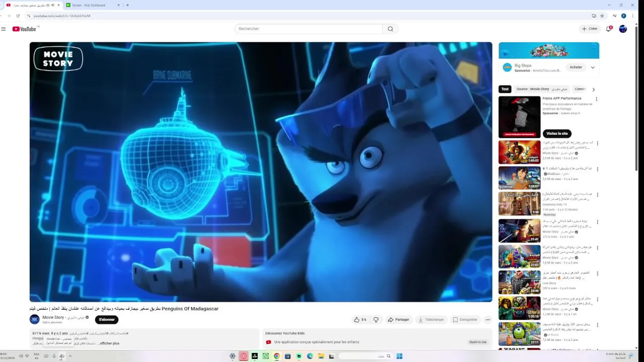The height and width of the screenshot is (362, 644).
Task: Open the 21:07 duration video thumbnail
Action: click(x=519, y=256)
